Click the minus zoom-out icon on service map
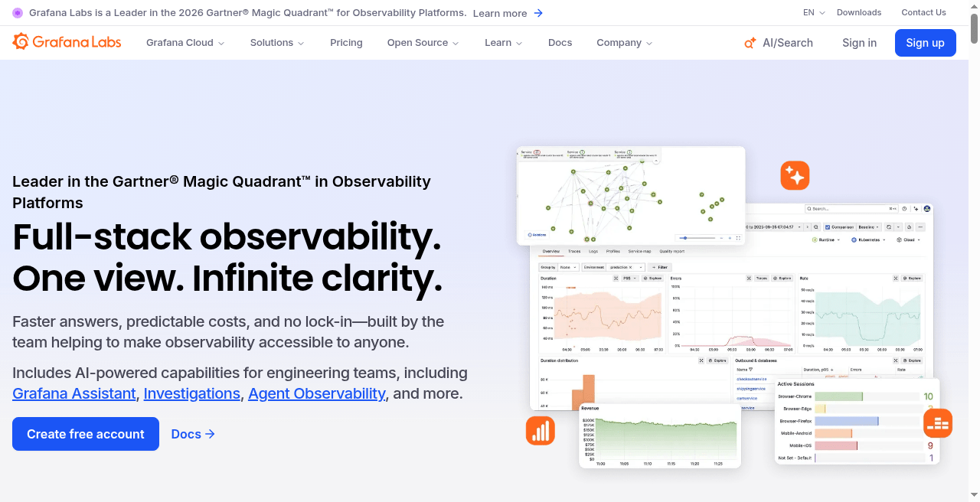The height and width of the screenshot is (502, 980). [x=721, y=238]
